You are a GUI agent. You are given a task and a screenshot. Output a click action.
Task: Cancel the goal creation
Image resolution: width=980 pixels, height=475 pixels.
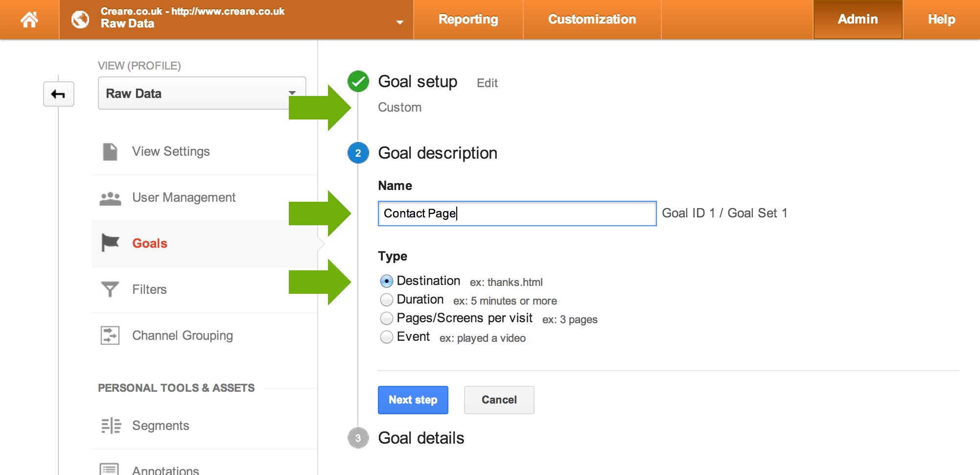[499, 400]
